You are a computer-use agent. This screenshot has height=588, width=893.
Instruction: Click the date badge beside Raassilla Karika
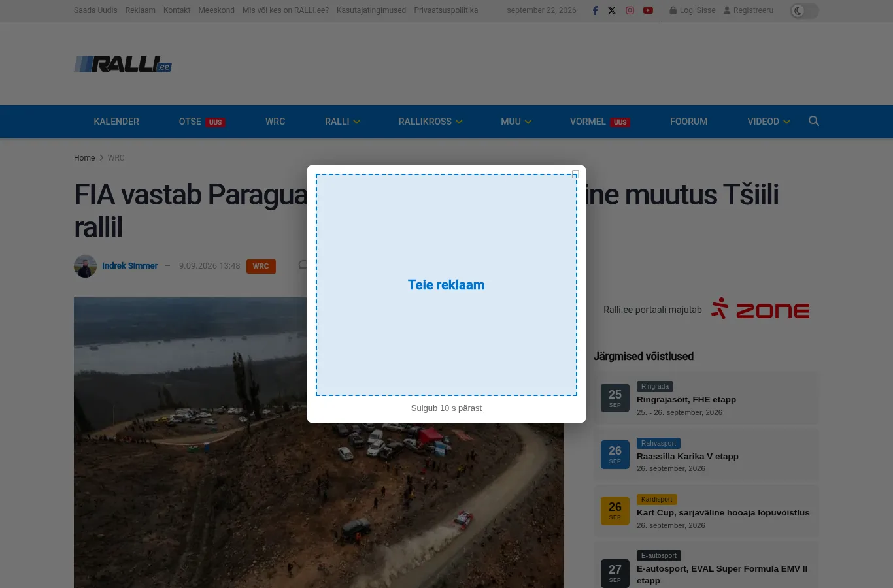615,454
